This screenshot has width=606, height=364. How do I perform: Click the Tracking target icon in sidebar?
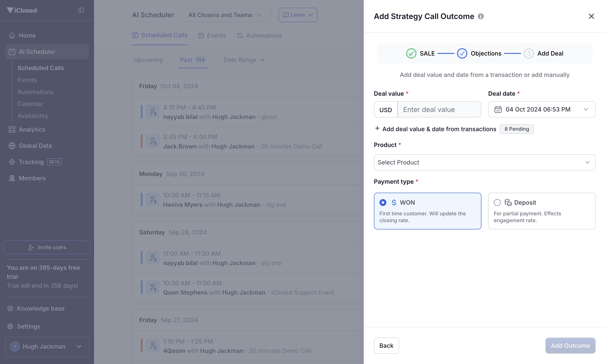coord(12,162)
